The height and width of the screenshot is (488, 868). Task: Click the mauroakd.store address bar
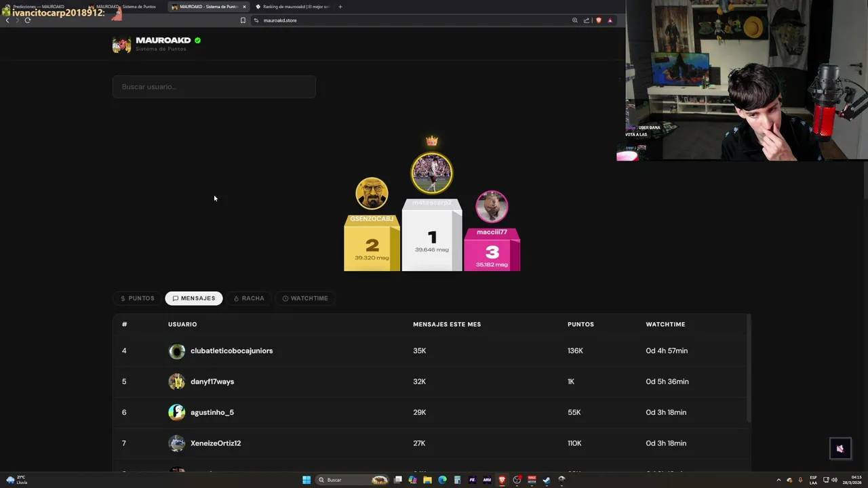(410, 20)
